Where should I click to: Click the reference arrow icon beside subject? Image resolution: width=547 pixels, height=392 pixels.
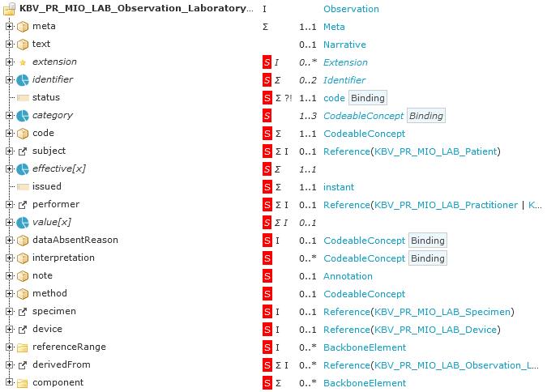click(x=23, y=151)
